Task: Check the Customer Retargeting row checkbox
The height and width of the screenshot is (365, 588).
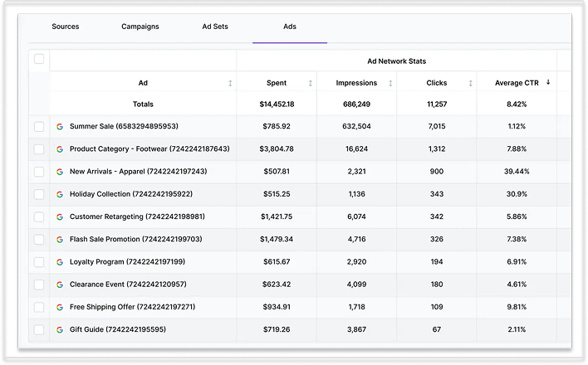Action: [39, 217]
